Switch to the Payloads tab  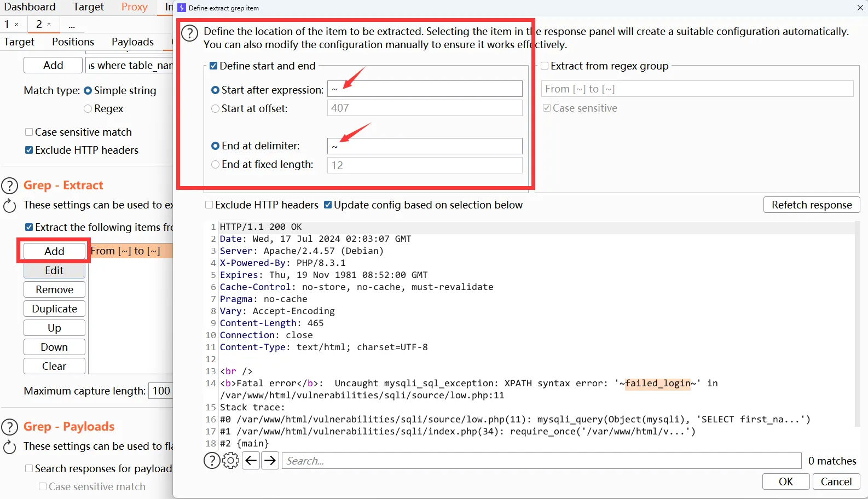(x=132, y=42)
